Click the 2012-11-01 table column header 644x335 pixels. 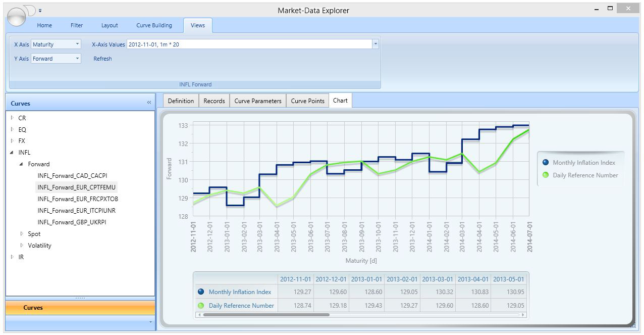[296, 279]
